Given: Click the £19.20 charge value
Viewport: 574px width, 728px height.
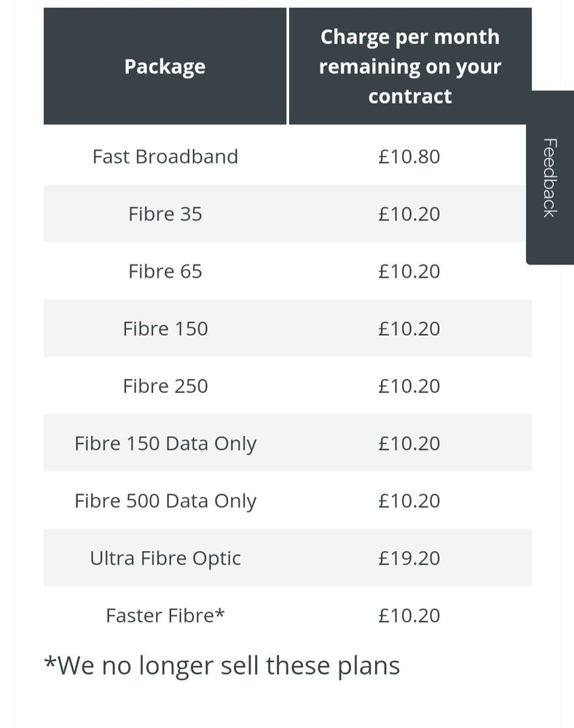Looking at the screenshot, I should (409, 558).
